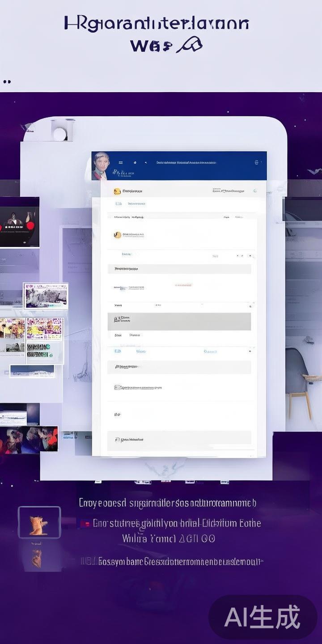Click the round yellow avatar icon in second card
The height and width of the screenshot is (644, 322).
click(x=117, y=234)
